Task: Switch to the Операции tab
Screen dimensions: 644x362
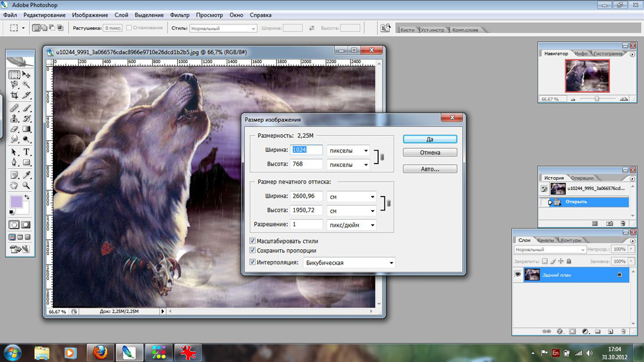Action: click(582, 178)
